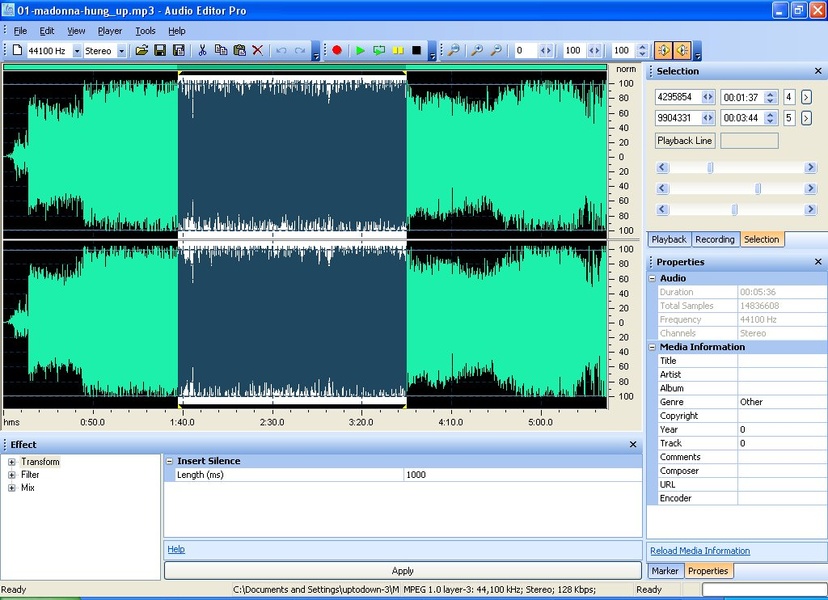Switch to the Marker tab

click(x=665, y=570)
